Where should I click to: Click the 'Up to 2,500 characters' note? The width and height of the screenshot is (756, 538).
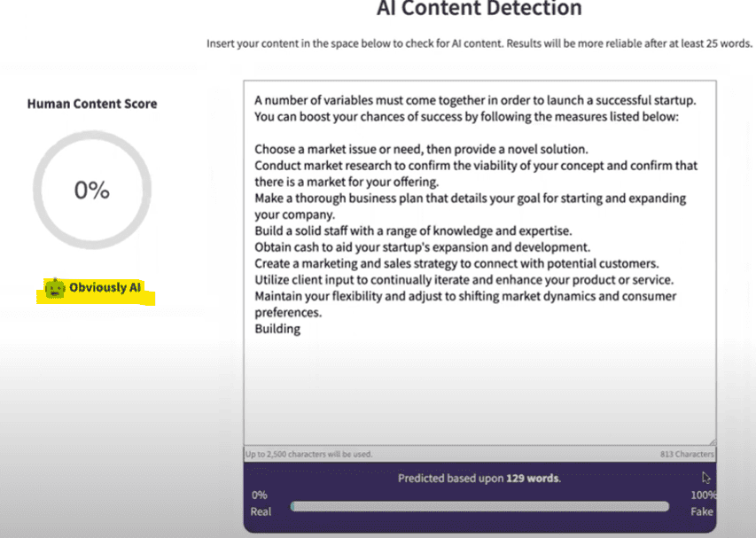point(308,454)
